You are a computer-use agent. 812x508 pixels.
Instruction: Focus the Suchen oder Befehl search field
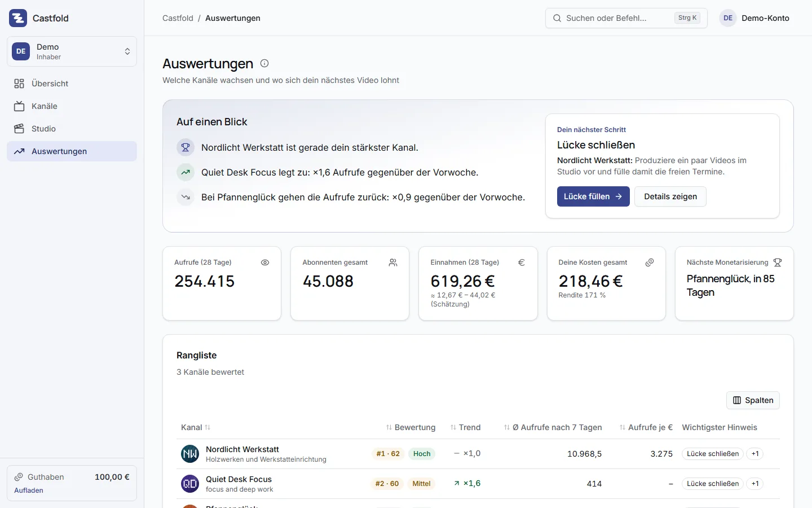click(626, 18)
